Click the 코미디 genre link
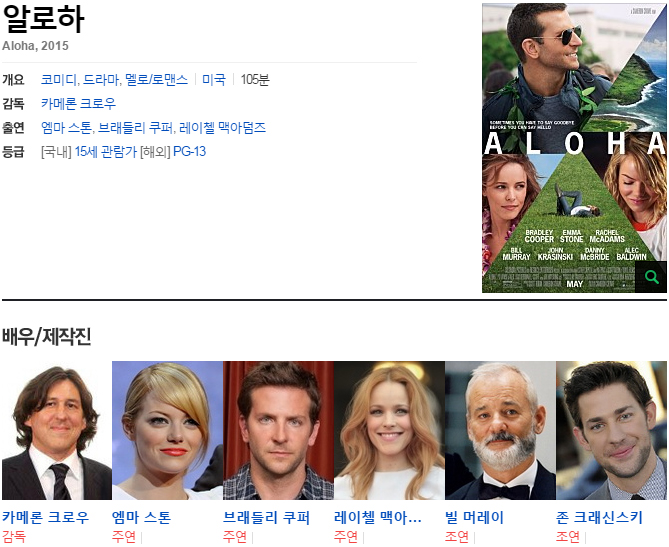 (58, 80)
